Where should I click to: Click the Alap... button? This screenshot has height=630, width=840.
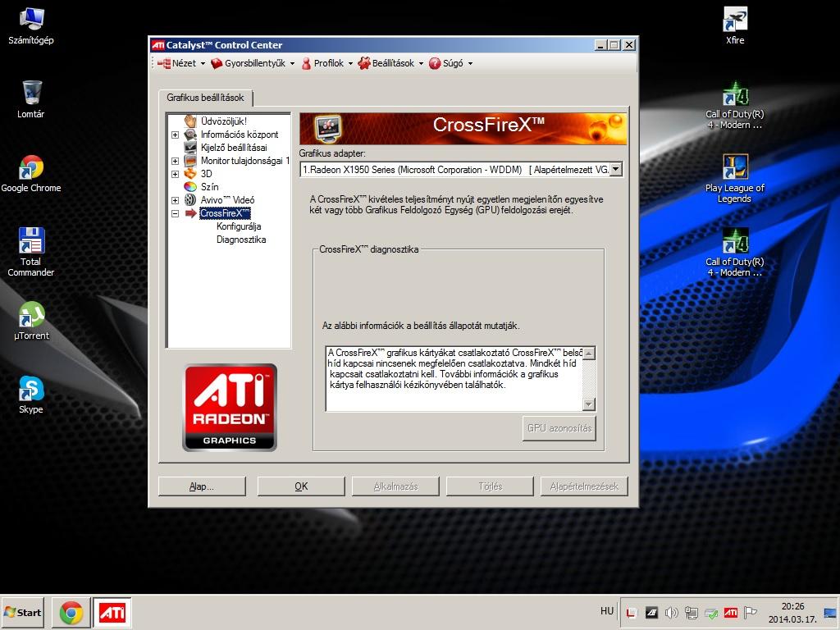[202, 486]
